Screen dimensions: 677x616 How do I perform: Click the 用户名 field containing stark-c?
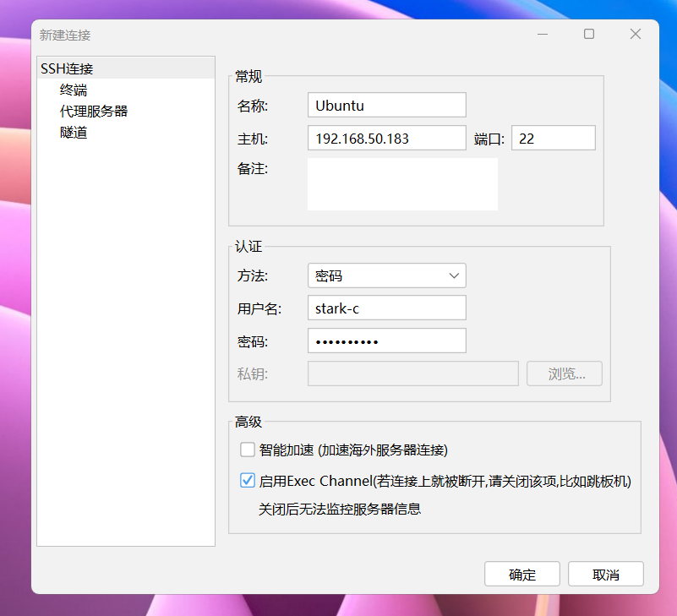pyautogui.click(x=387, y=308)
